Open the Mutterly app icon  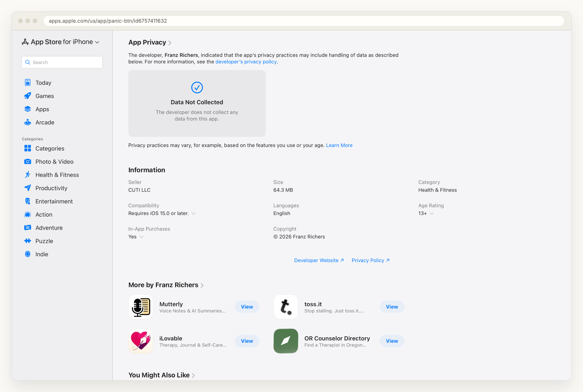[141, 307]
